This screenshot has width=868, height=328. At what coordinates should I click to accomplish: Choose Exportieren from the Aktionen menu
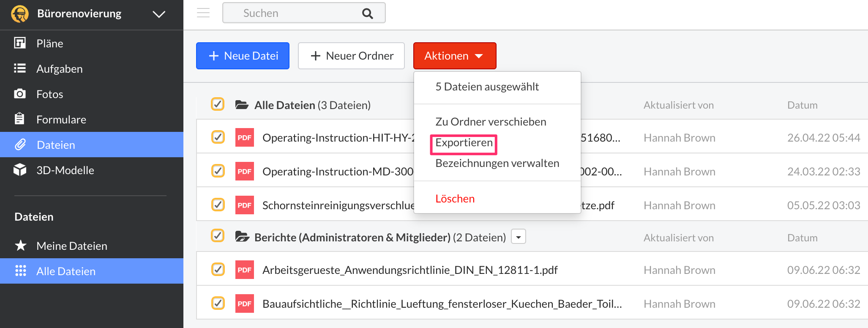coord(464,143)
